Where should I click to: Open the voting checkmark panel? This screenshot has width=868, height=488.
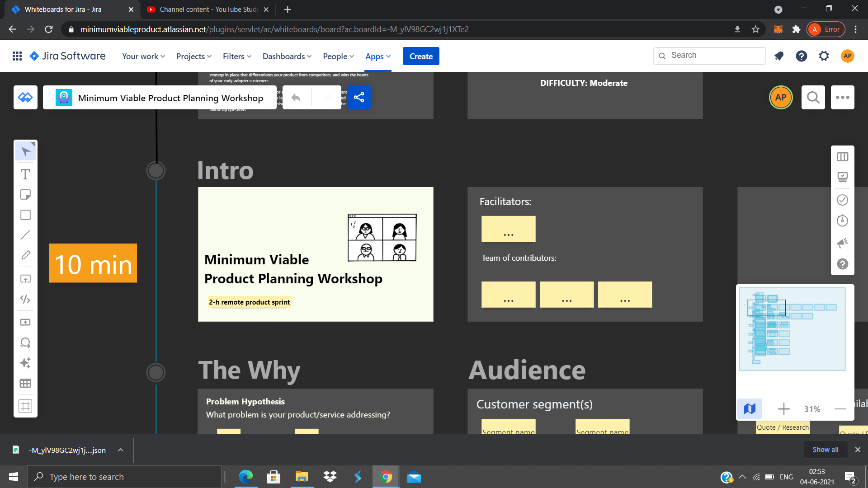[x=842, y=200]
